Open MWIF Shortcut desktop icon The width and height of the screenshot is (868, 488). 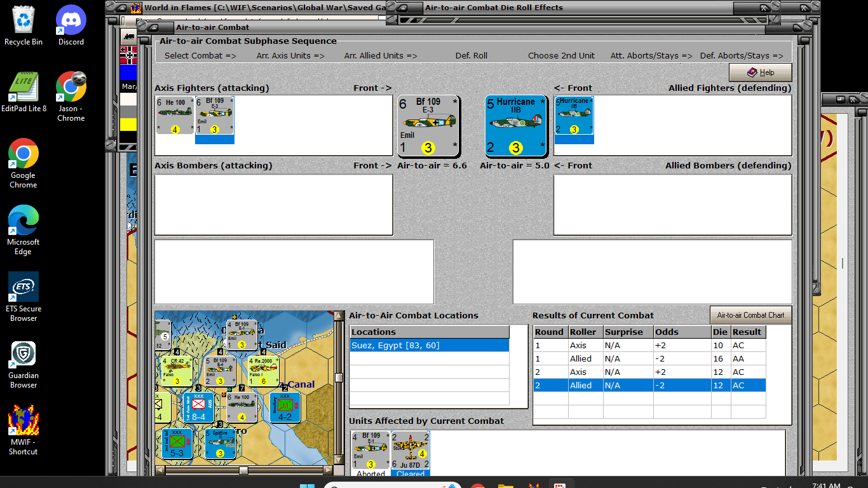point(24,431)
